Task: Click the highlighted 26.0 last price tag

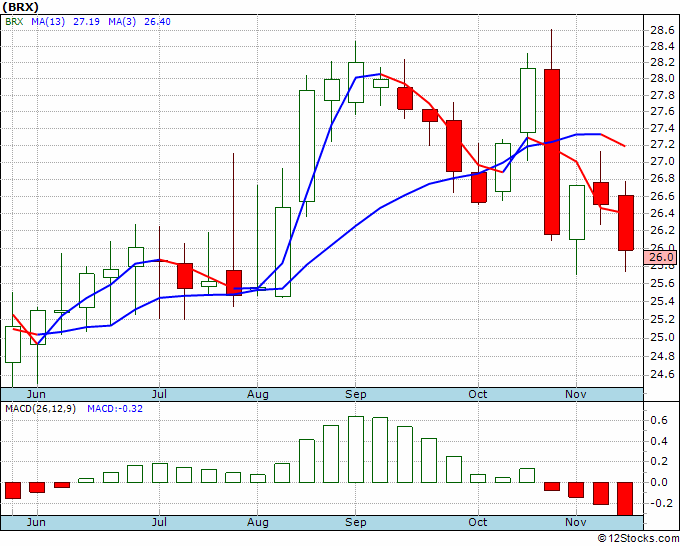Action: (x=660, y=257)
